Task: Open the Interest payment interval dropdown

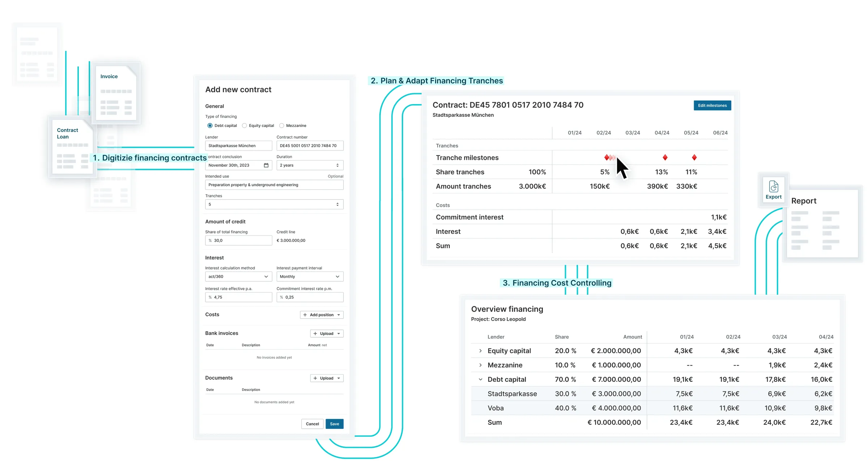Action: [310, 277]
